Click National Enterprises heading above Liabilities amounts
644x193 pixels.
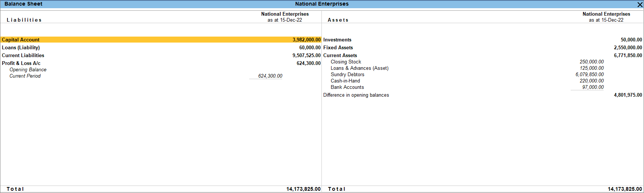pos(285,14)
